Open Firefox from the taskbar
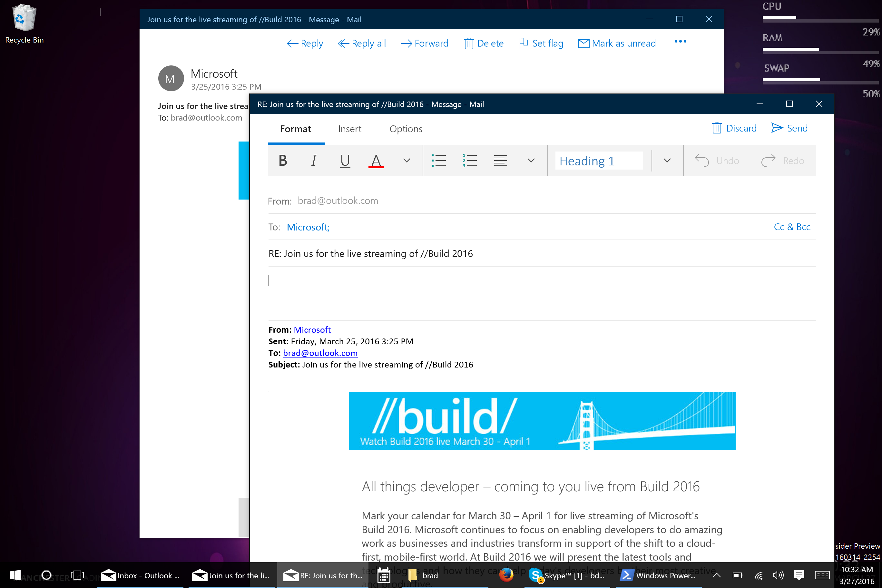The width and height of the screenshot is (882, 588). 506,575
